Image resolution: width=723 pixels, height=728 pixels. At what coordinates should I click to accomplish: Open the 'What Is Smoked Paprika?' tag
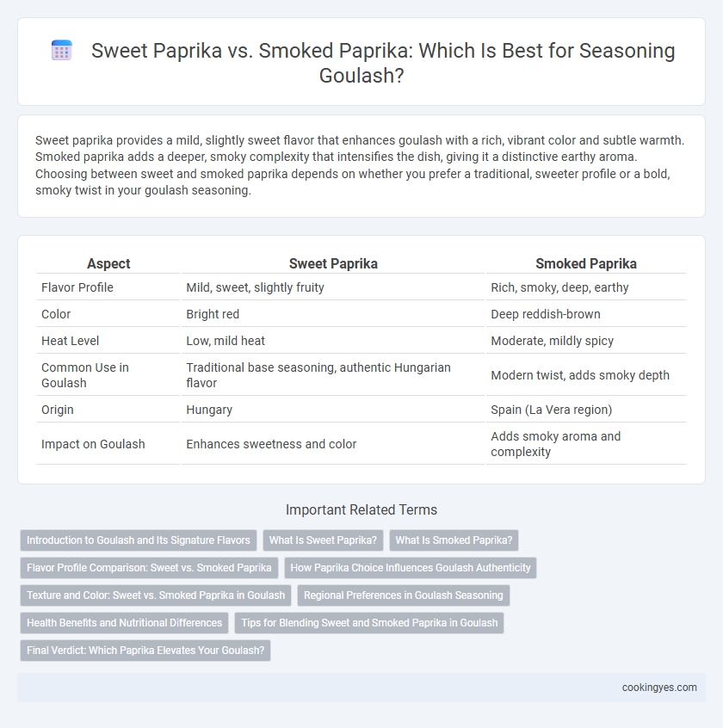[454, 540]
